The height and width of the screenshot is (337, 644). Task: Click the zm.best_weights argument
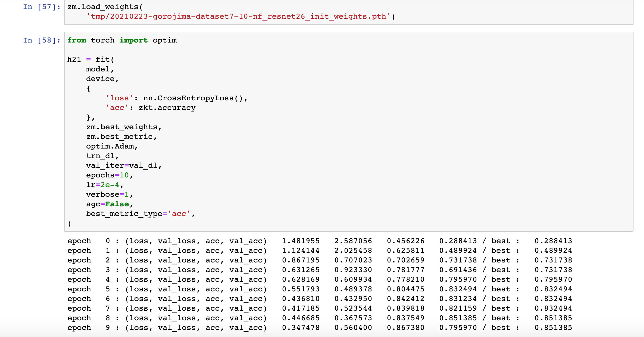click(124, 127)
